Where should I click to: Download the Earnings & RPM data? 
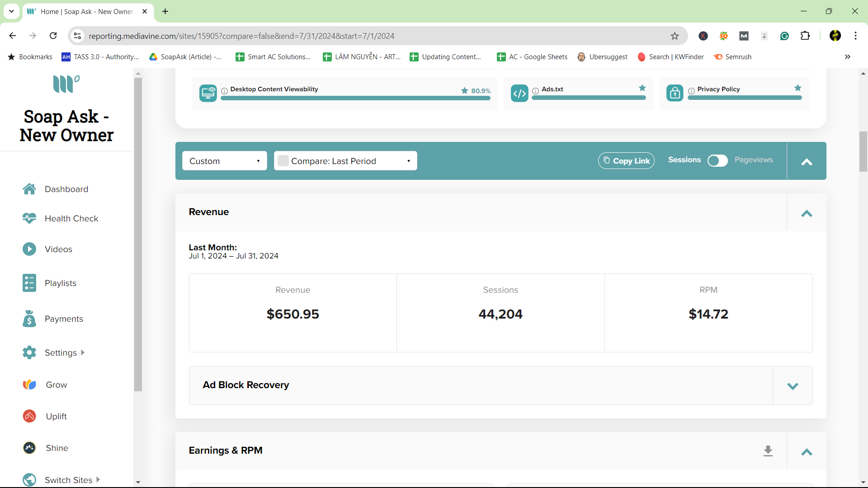tap(768, 451)
